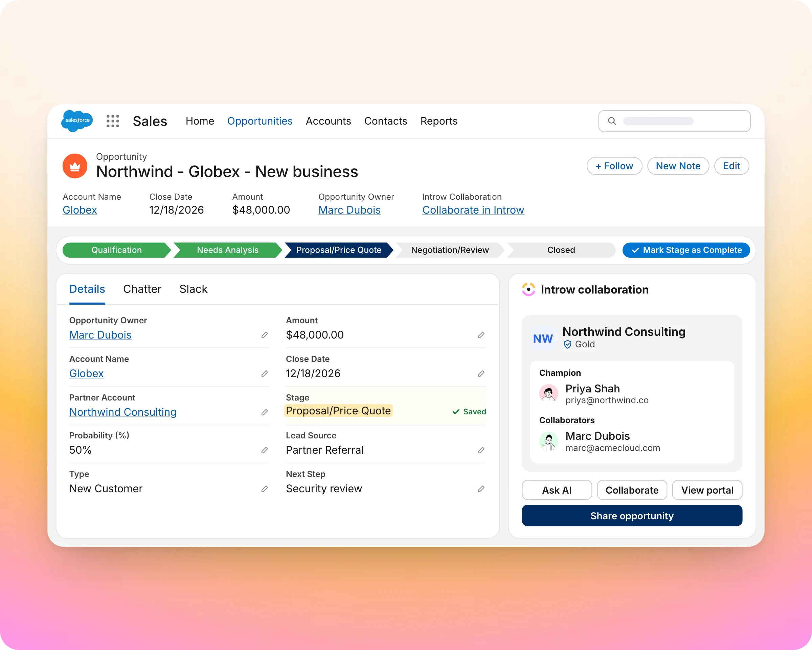Click the Introw collaboration logo icon
This screenshot has width=812, height=650.
point(528,289)
